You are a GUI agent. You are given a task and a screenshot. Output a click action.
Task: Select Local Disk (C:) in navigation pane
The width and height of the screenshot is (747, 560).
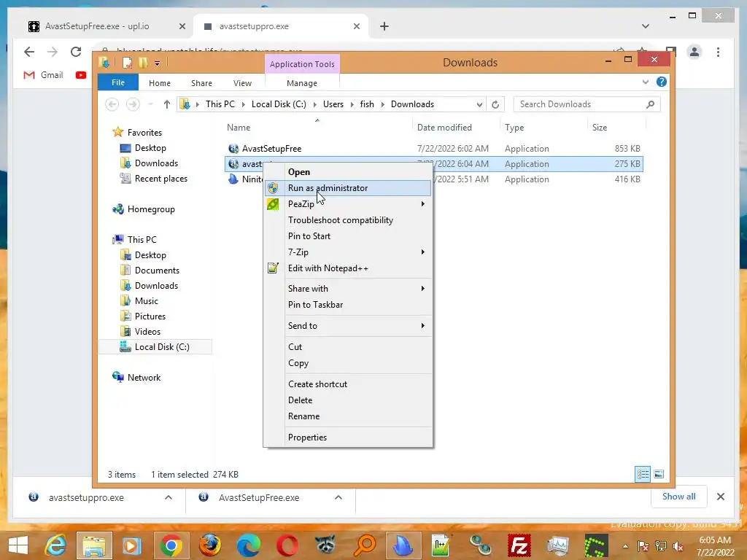coord(161,347)
